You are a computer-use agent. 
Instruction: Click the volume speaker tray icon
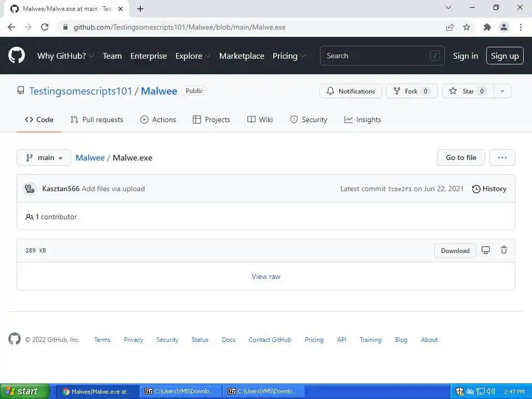coord(491,391)
